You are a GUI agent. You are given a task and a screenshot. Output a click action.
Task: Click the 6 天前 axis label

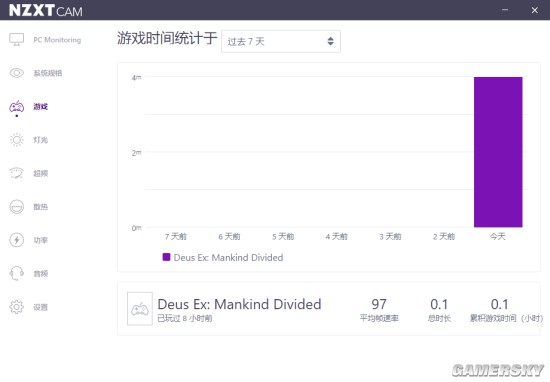coord(229,237)
